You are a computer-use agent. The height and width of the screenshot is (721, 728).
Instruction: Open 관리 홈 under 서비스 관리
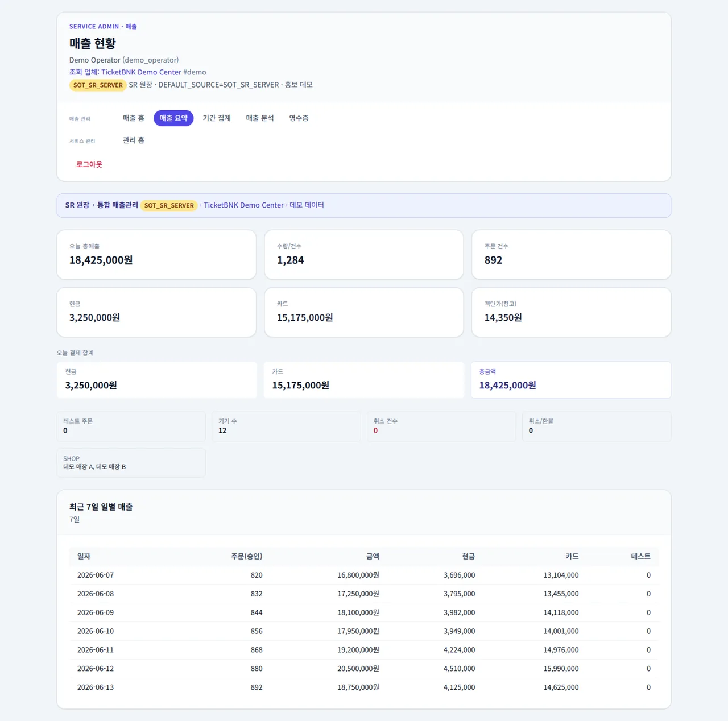point(134,140)
